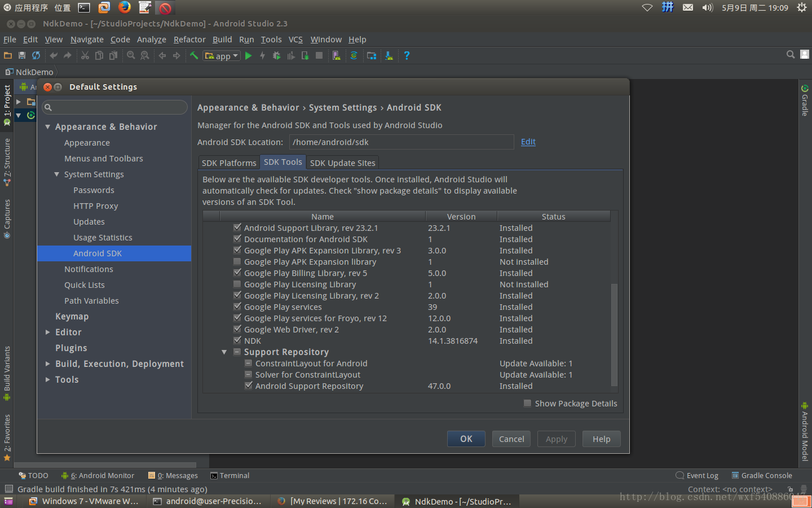Switch to Windows 7 VMware taskbar item
812x508 pixels.
(83, 501)
